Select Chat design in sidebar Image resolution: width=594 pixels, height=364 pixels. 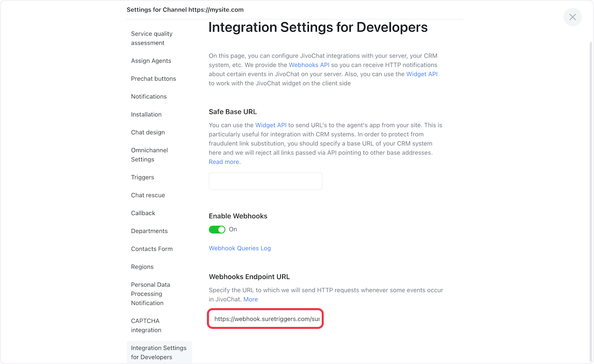(148, 133)
